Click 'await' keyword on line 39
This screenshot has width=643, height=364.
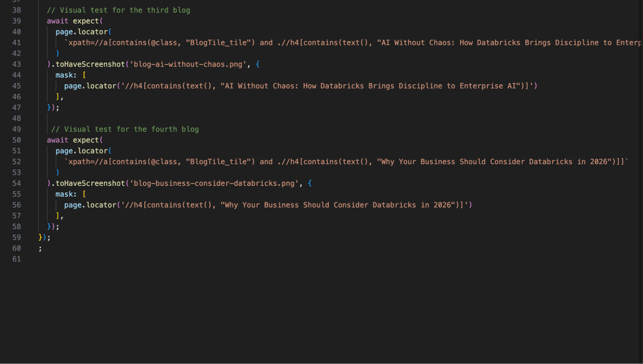pos(58,21)
